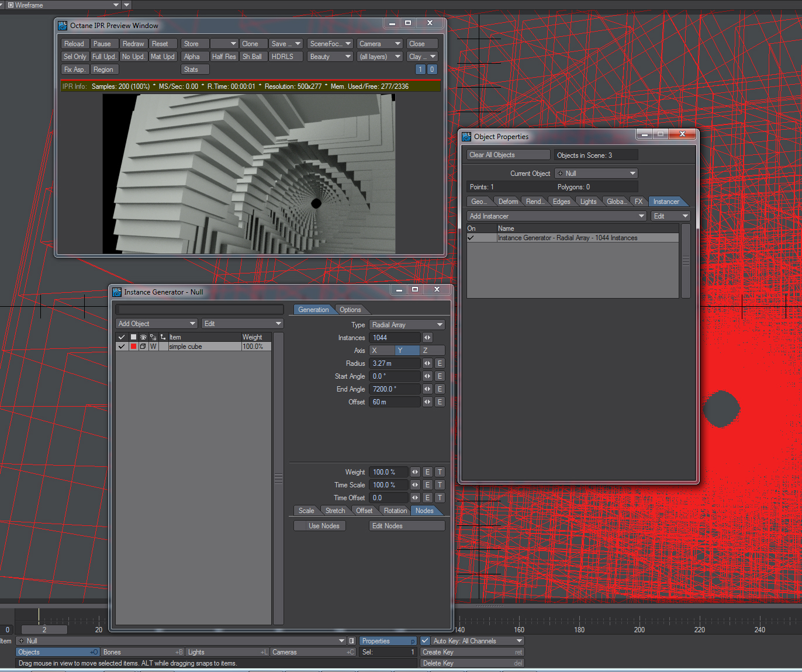This screenshot has width=802, height=672.
Task: Switch to the Stretch tab
Action: (335, 511)
